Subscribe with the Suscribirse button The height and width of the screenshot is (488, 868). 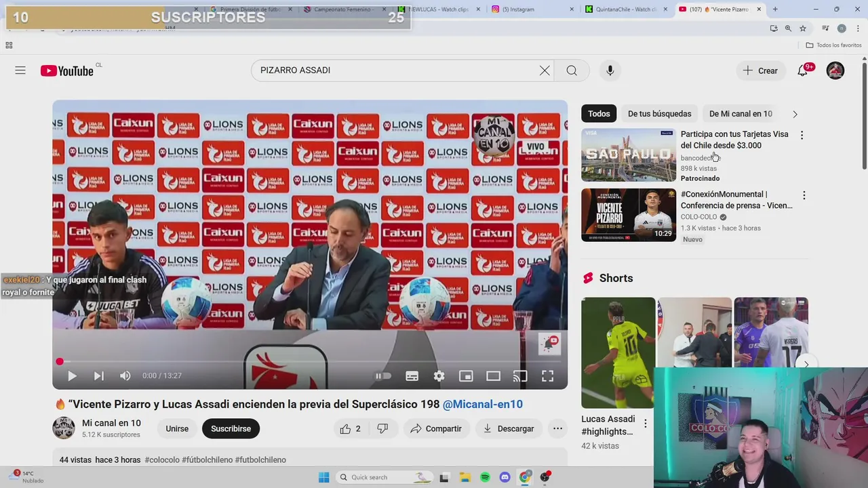231,428
